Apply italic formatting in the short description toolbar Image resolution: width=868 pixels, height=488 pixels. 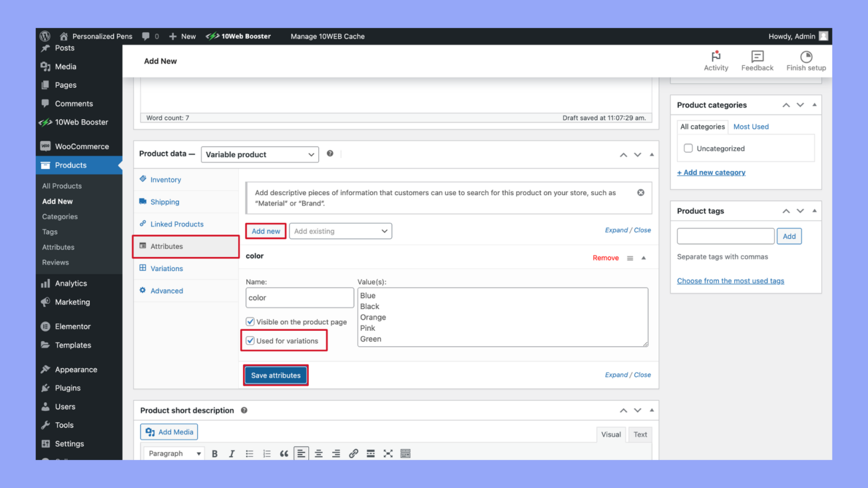(232, 453)
